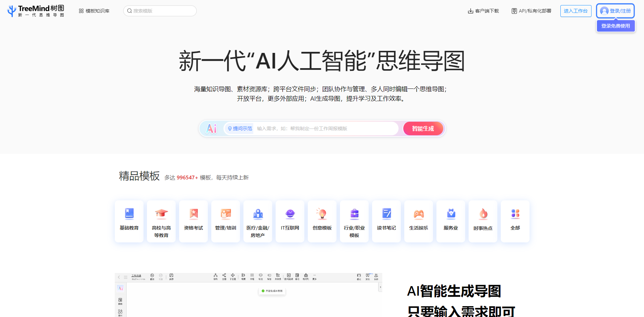Viewport: 644px width, 317px height.
Task: Open the 图片视频 media insertion icon
Action: click(x=289, y=276)
